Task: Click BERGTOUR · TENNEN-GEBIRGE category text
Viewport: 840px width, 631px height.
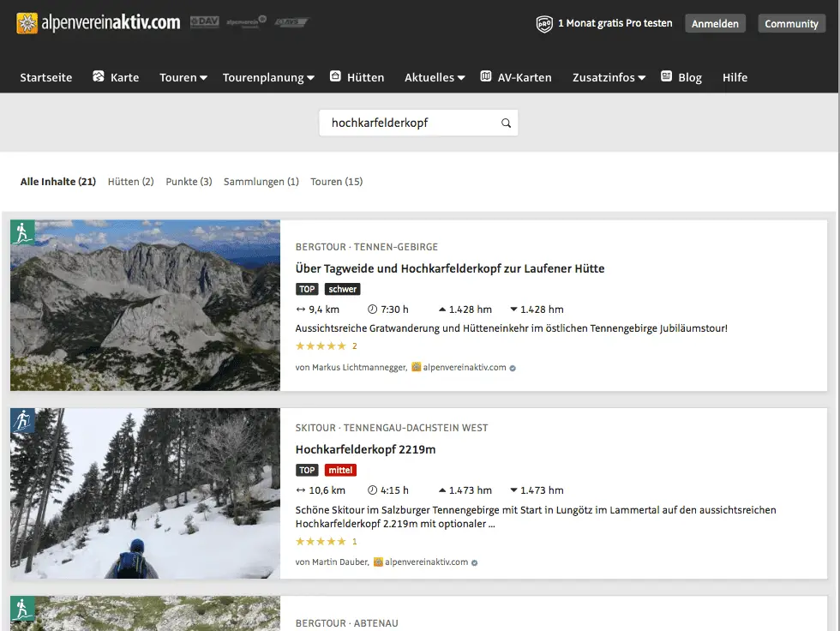Action: click(367, 247)
